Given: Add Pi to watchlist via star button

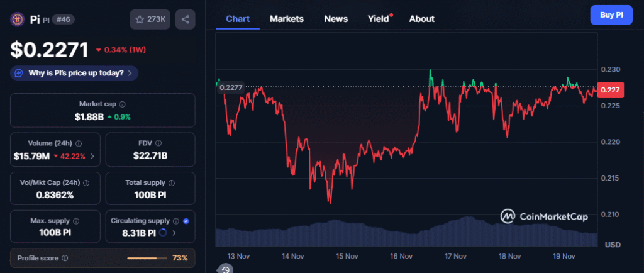Looking at the screenshot, I should [x=150, y=19].
